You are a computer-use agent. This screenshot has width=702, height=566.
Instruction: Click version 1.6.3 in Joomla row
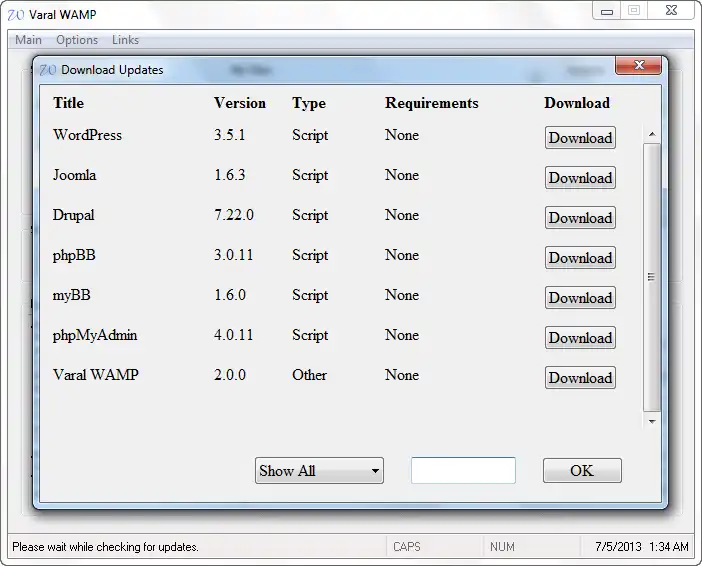tap(230, 175)
